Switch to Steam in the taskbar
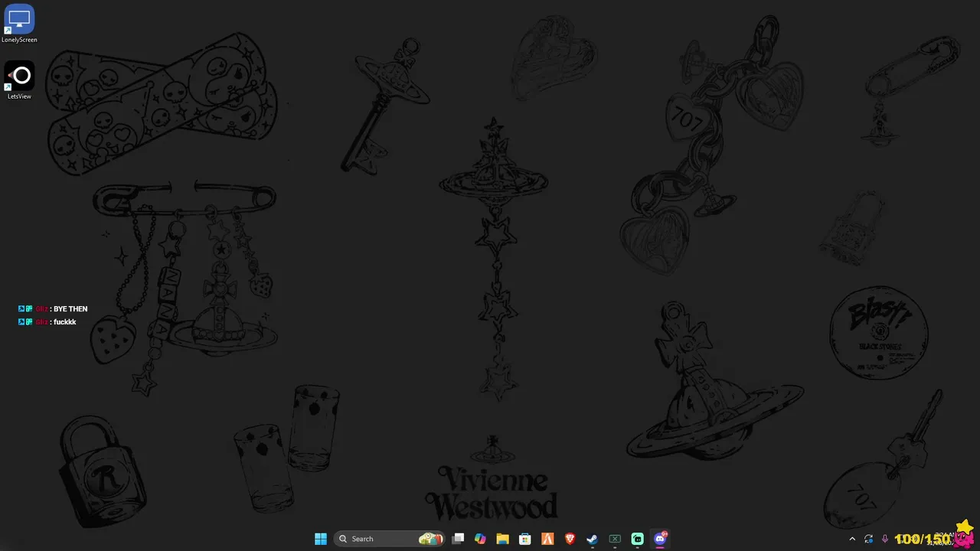Image resolution: width=980 pixels, height=551 pixels. (x=592, y=539)
